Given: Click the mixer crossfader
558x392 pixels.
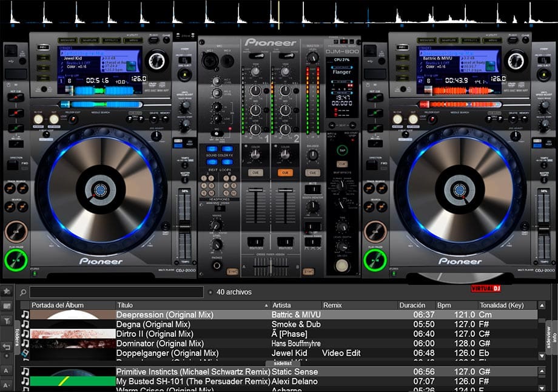Looking at the screenshot, I should [x=271, y=266].
